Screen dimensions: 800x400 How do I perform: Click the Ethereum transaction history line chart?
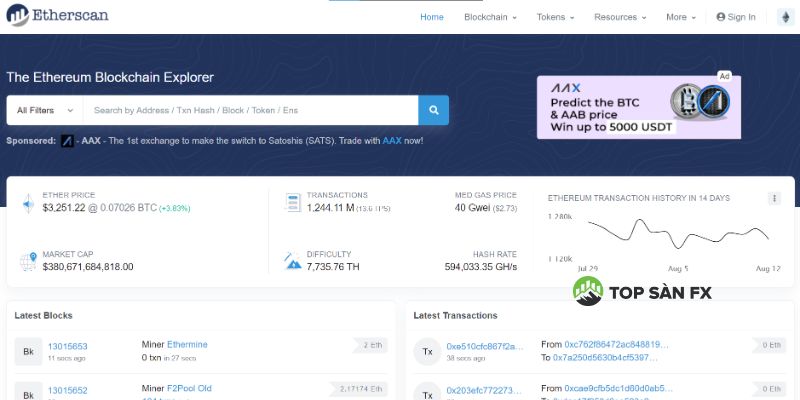679,234
